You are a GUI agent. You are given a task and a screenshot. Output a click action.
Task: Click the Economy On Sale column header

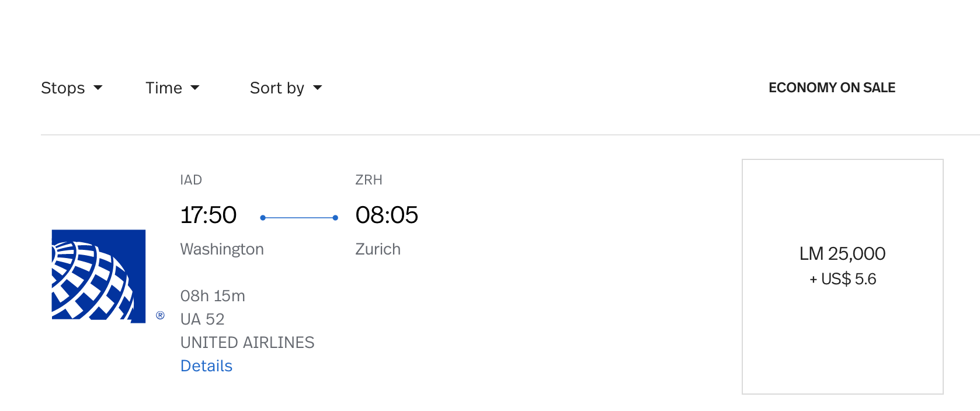pyautogui.click(x=832, y=88)
